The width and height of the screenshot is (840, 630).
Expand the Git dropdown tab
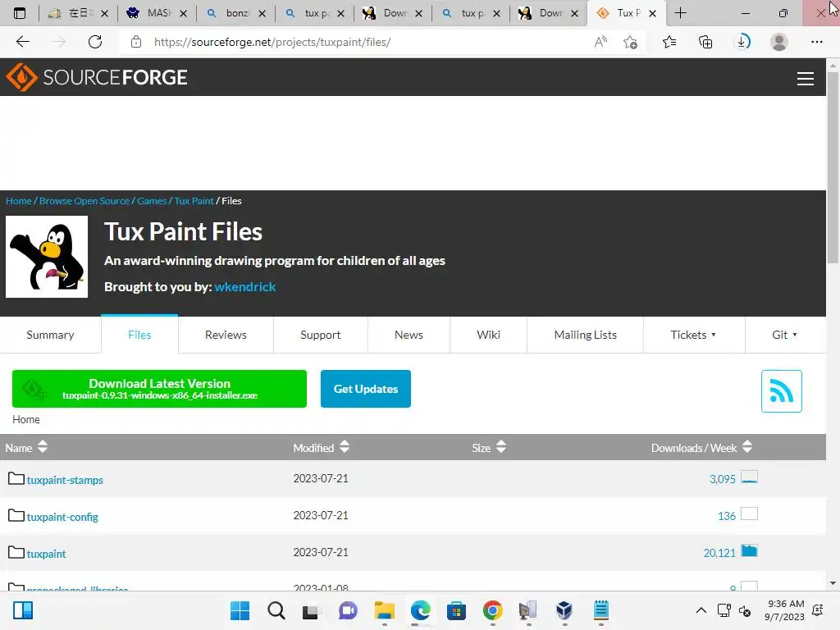[785, 335]
